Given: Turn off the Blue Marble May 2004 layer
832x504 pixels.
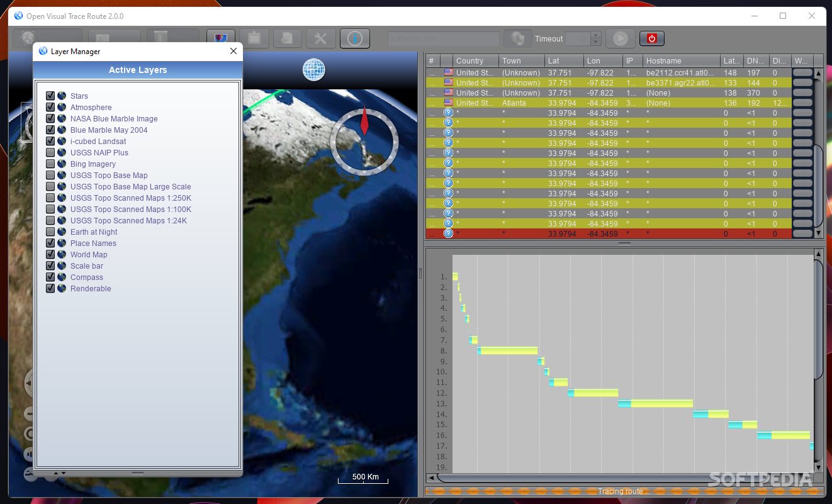Looking at the screenshot, I should (x=50, y=130).
